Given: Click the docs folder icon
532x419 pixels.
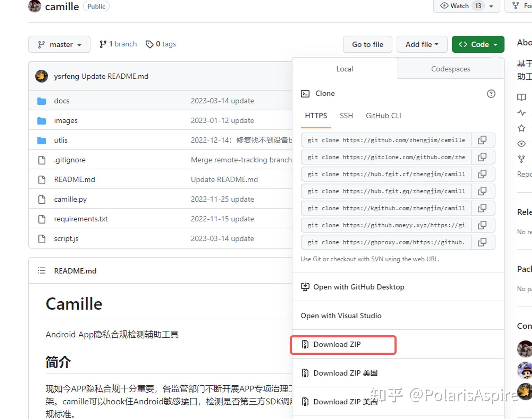Looking at the screenshot, I should pos(41,101).
